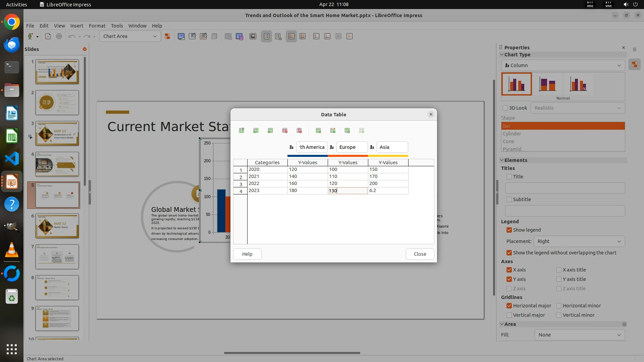Click the Delete Series icon

[x=299, y=131]
